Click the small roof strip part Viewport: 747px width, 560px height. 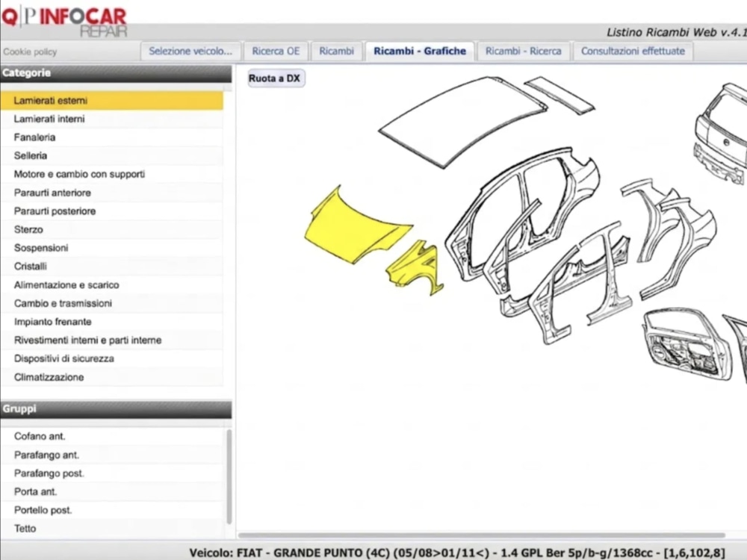click(560, 96)
